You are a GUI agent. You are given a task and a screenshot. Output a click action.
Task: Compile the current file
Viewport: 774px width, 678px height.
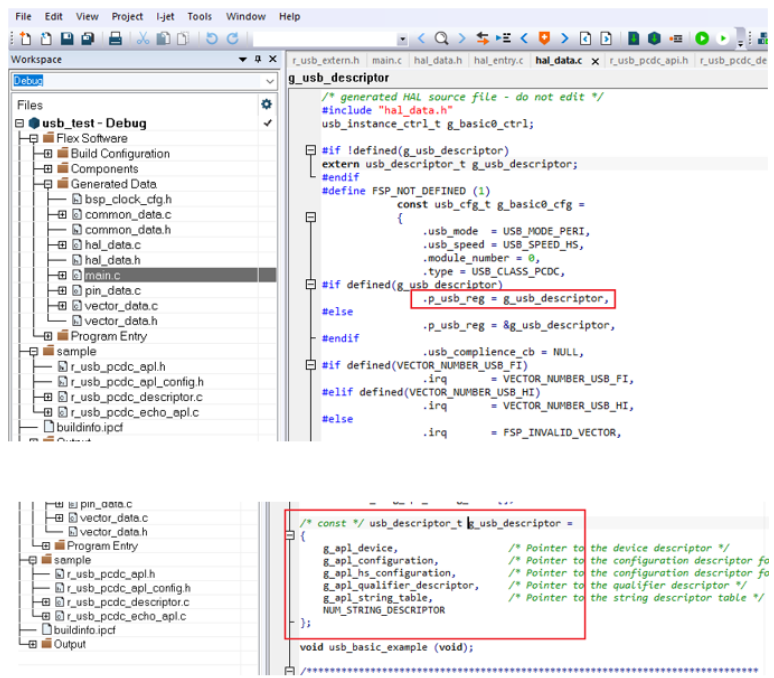633,38
